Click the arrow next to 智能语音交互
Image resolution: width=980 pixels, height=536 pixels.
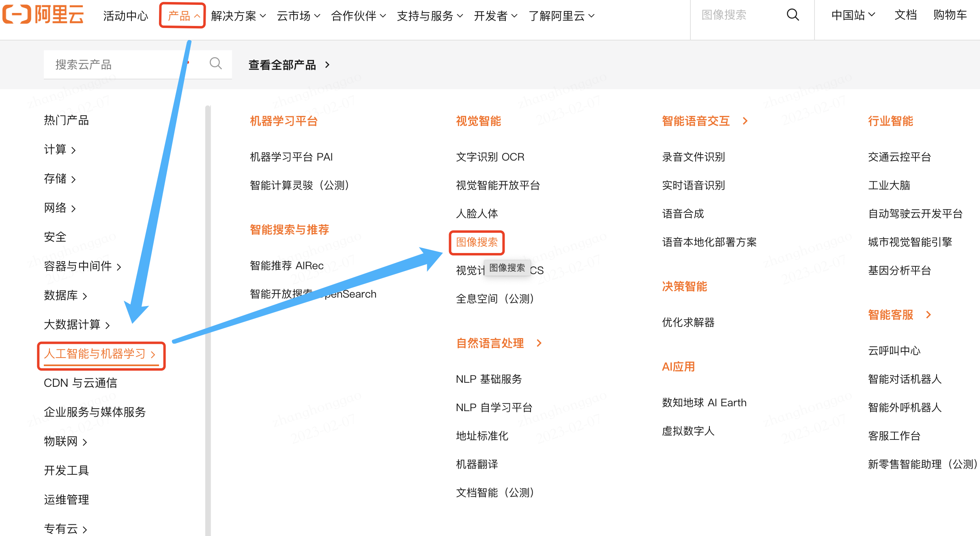pos(745,121)
